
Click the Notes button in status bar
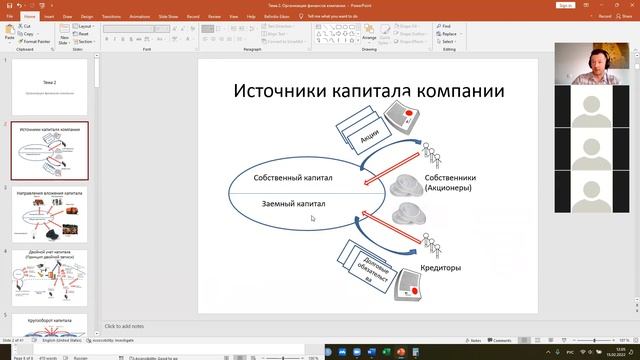pos(473,340)
